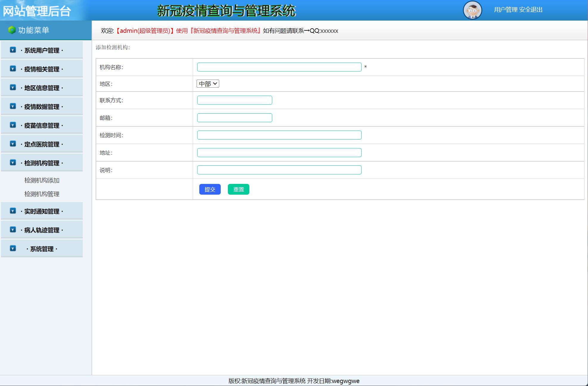Open the 地区 dropdown showing 中部
The image size is (588, 386).
pyautogui.click(x=208, y=84)
